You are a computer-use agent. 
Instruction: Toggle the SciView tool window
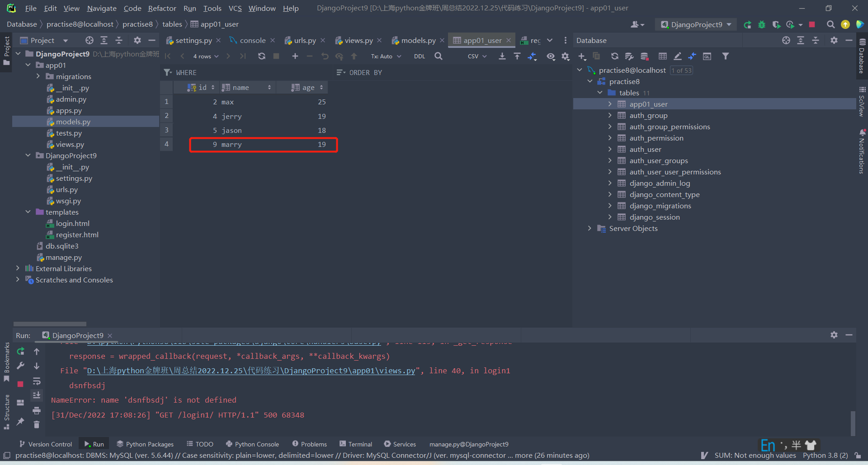coord(862,102)
